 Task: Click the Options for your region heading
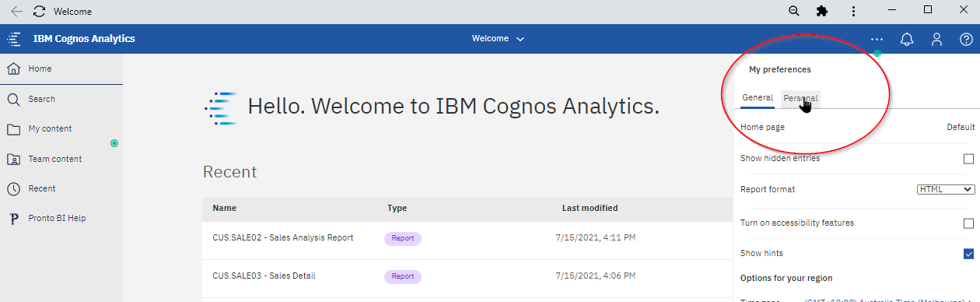(786, 278)
